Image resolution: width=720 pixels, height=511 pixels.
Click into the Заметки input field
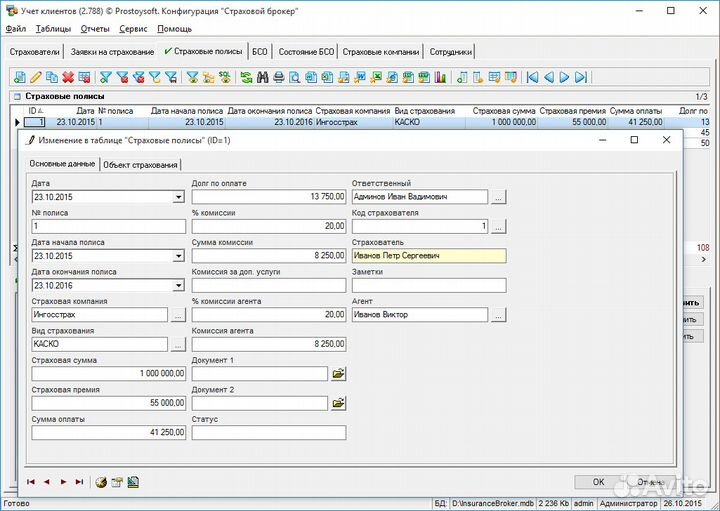pos(429,285)
